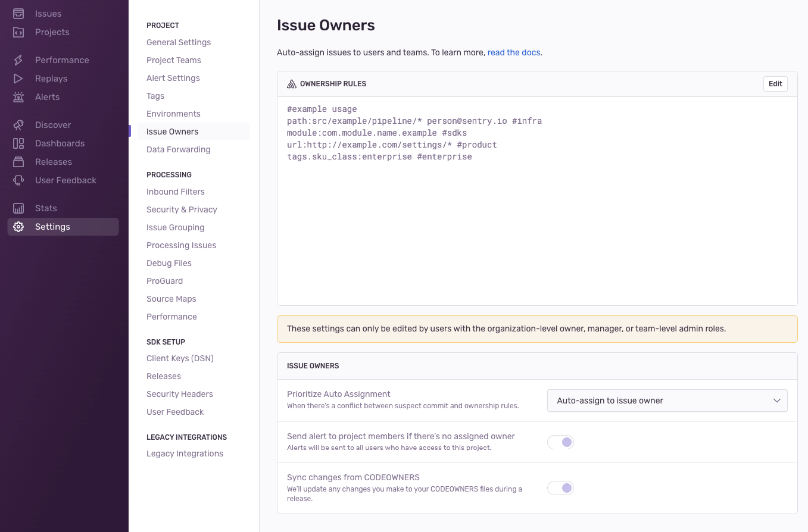Image resolution: width=808 pixels, height=532 pixels.
Task: Open the Projects sidebar icon
Action: tap(18, 32)
